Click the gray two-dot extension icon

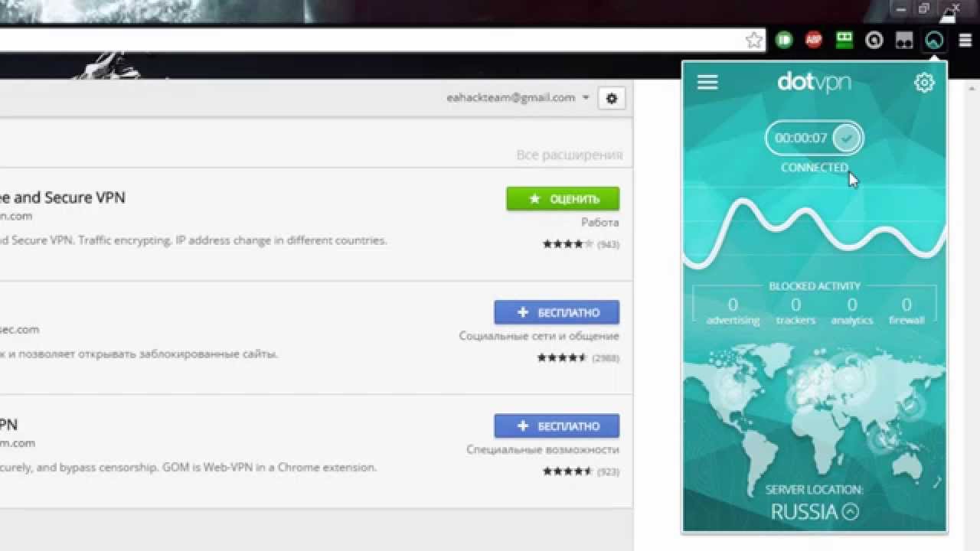click(904, 40)
